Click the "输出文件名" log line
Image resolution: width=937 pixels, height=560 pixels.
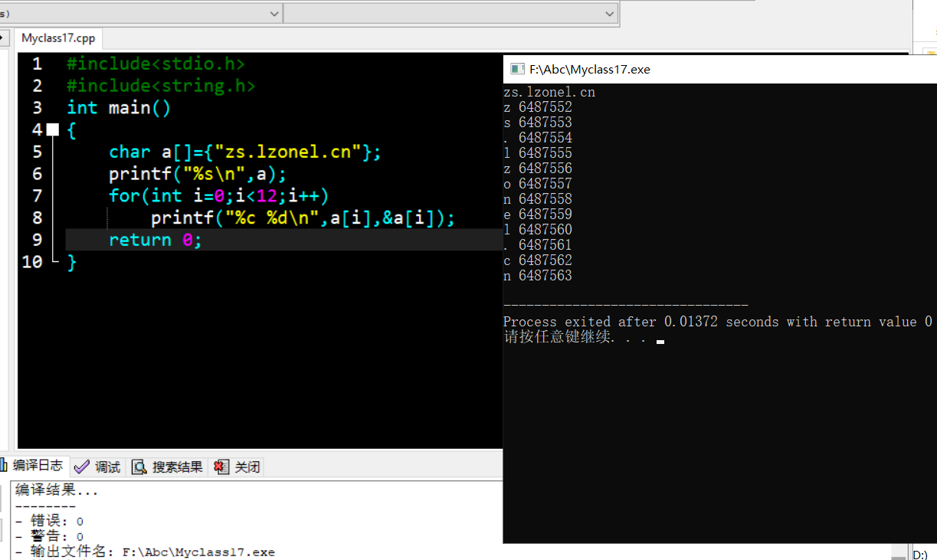(146, 552)
